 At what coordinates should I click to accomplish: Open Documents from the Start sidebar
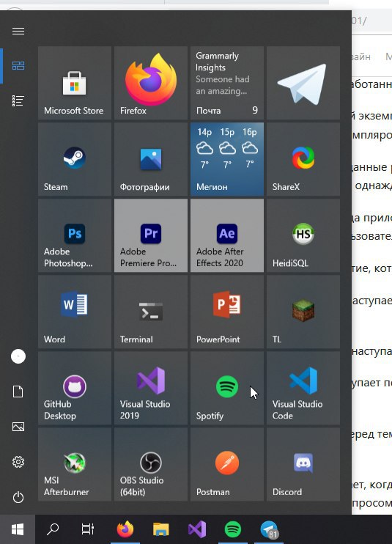18,392
